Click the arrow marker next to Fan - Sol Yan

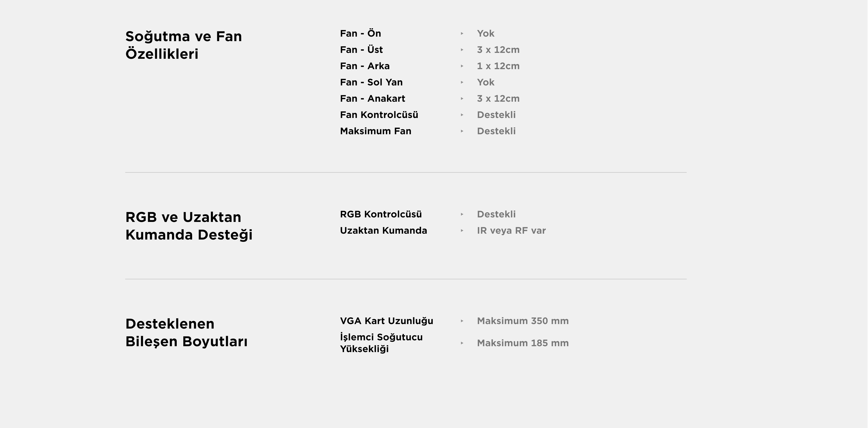[x=462, y=82]
